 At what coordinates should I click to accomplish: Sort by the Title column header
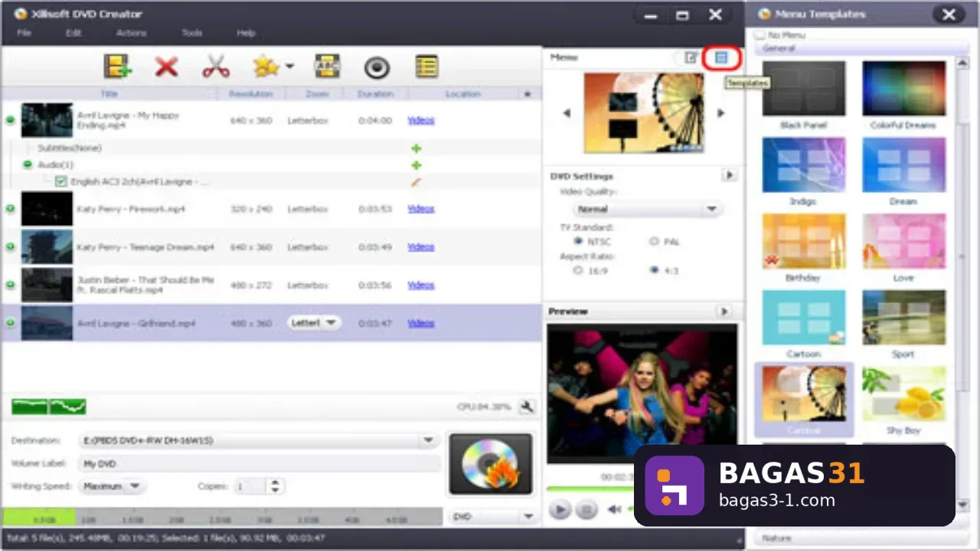(109, 93)
